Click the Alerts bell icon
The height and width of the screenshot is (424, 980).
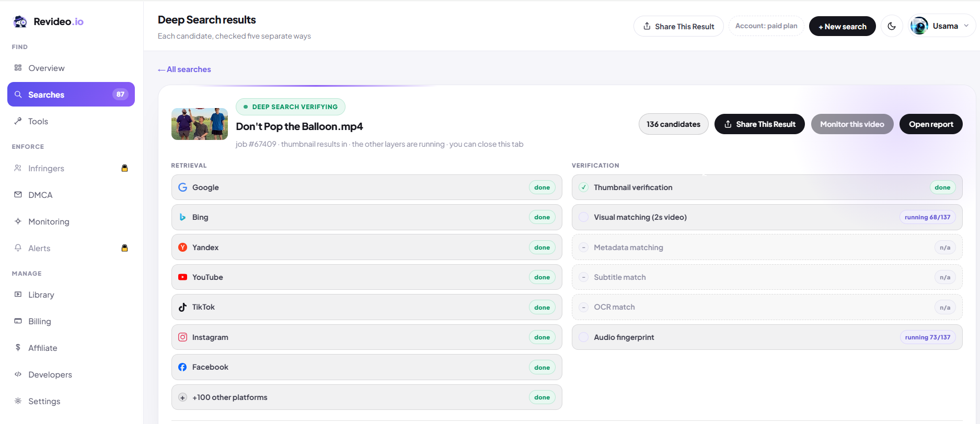coord(18,248)
